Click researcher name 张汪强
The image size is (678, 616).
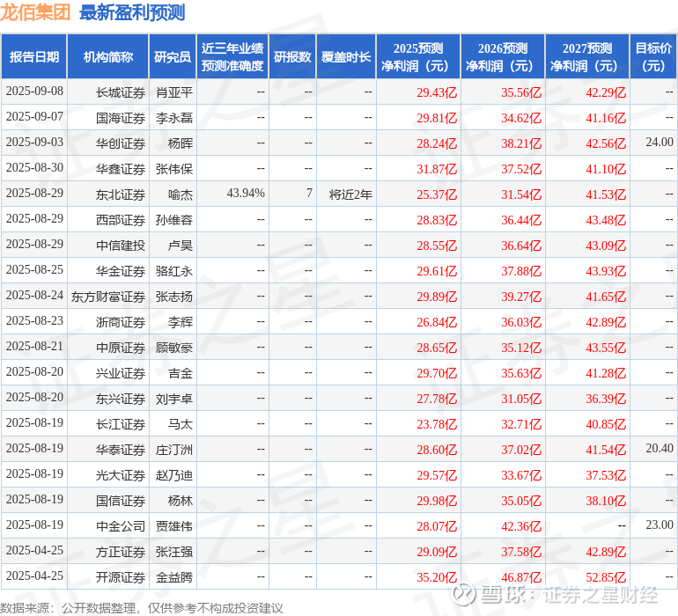[174, 551]
